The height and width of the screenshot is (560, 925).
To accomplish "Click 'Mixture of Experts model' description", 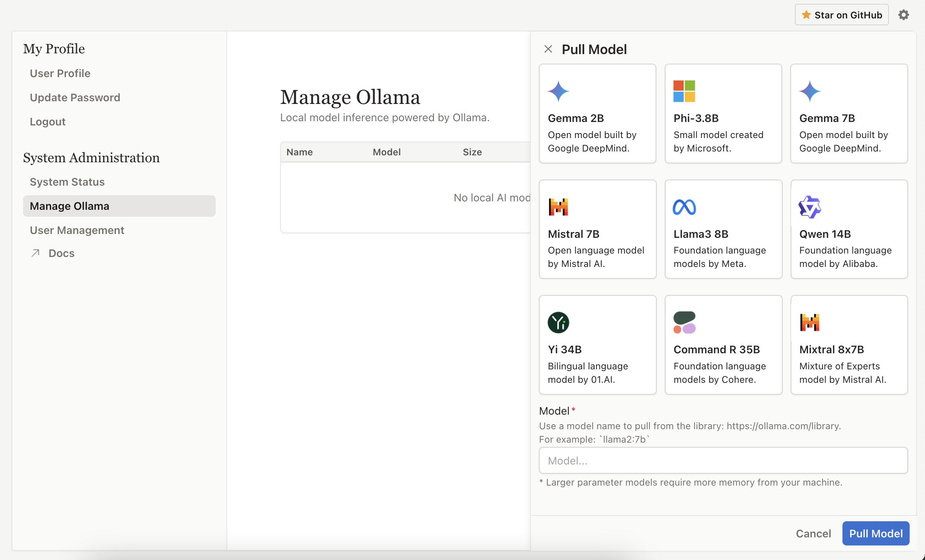I will (x=843, y=373).
